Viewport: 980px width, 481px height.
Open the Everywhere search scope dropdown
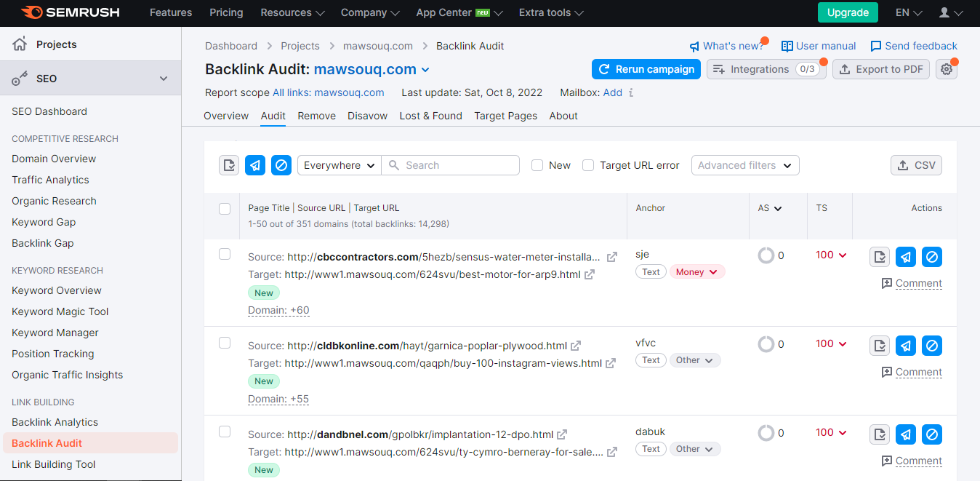[x=340, y=165]
